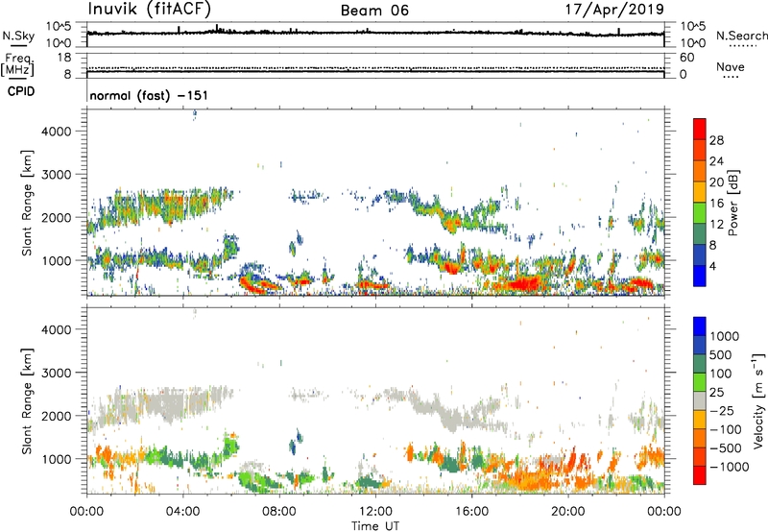Click the power panel's 'Slant Range [km]' label

pyautogui.click(x=27, y=203)
